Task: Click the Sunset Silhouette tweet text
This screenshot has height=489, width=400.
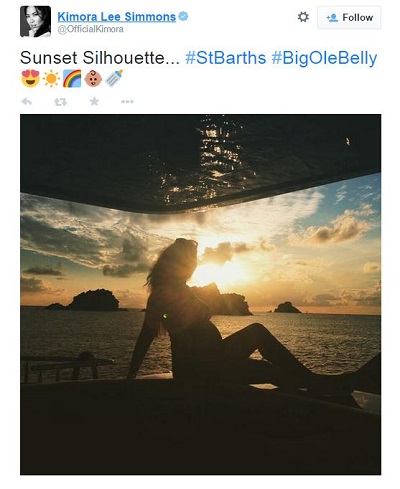Action: click(x=100, y=58)
